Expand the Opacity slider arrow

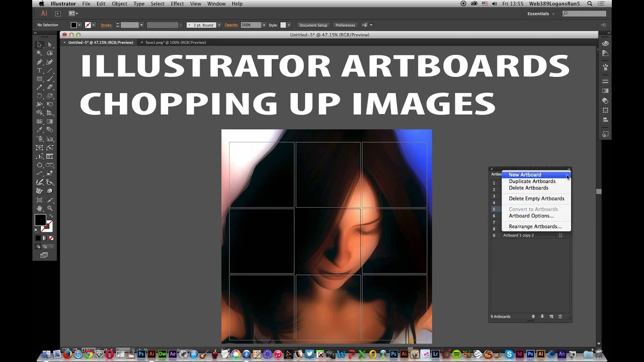click(x=264, y=25)
